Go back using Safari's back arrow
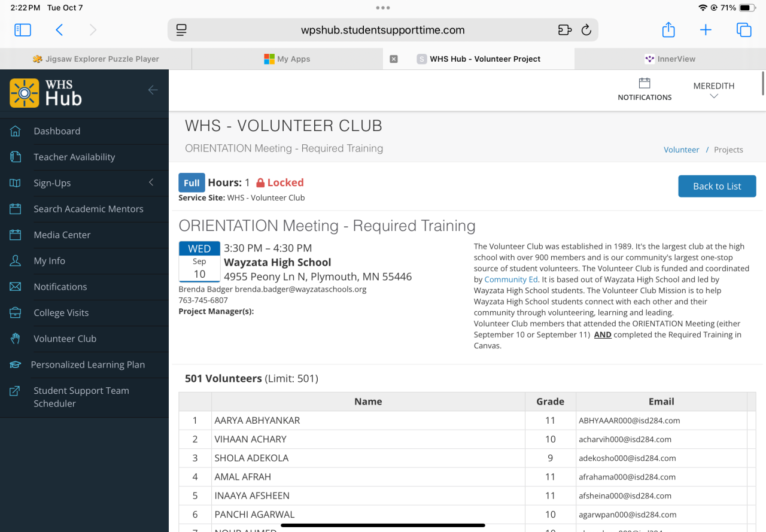Screen dimensions: 766x532 59,30
